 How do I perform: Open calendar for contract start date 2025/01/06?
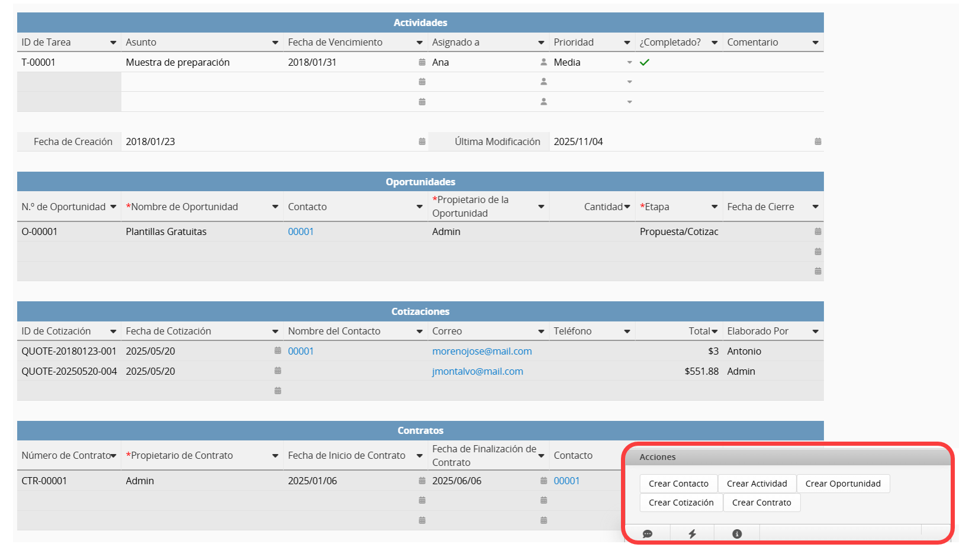click(422, 481)
